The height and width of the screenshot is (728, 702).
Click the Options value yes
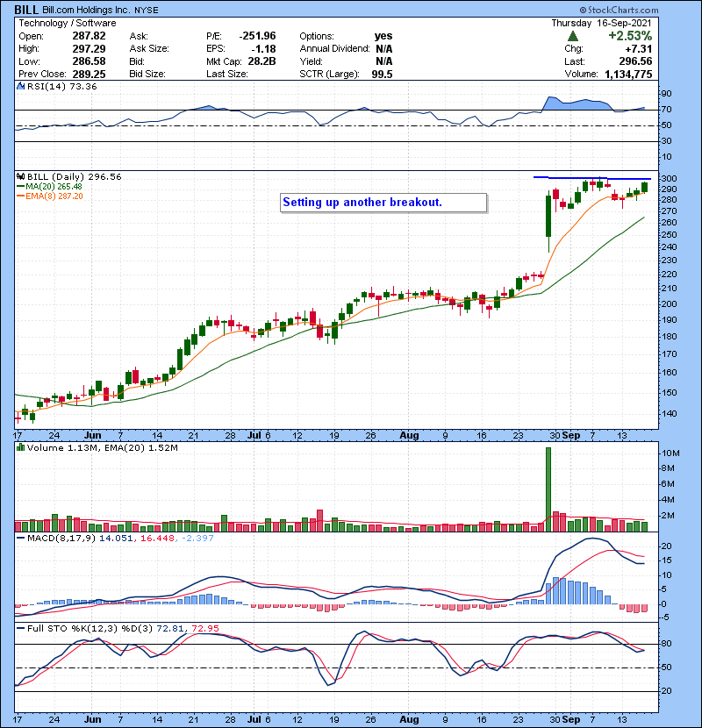(383, 36)
